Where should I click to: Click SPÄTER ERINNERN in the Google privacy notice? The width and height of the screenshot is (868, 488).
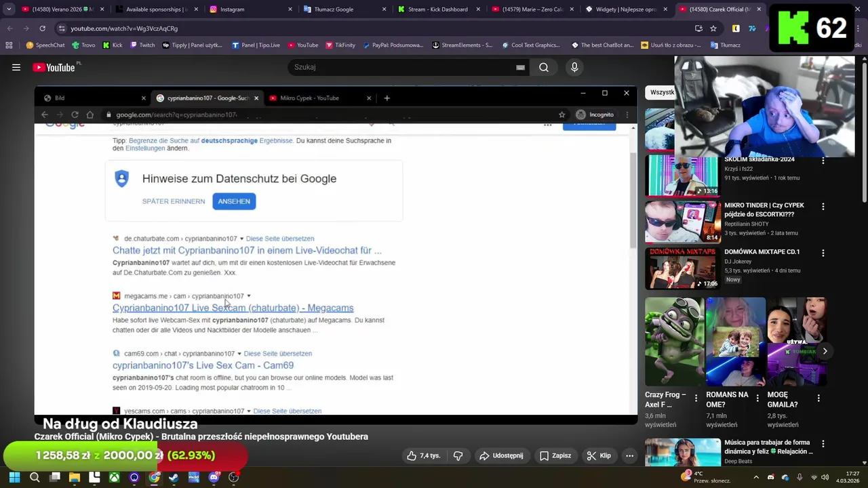click(x=174, y=201)
